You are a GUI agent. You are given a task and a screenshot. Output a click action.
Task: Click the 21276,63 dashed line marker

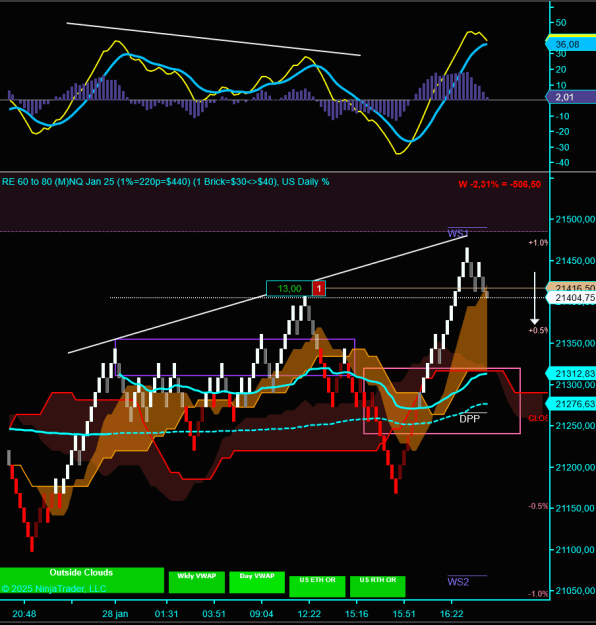(x=570, y=404)
